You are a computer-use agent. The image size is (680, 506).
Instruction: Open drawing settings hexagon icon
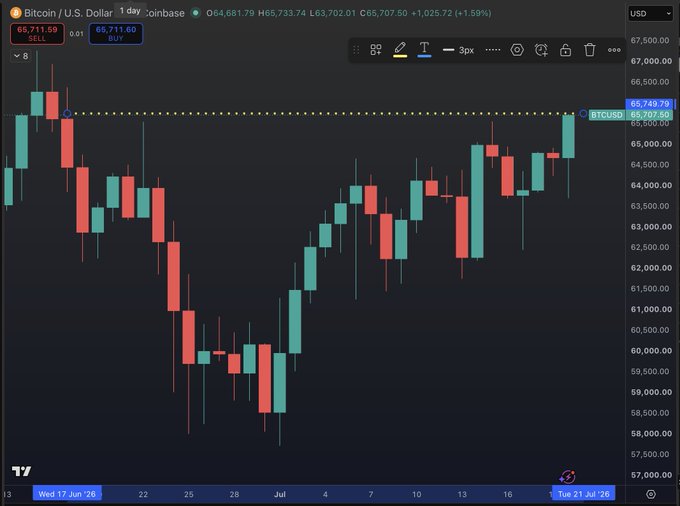[517, 50]
